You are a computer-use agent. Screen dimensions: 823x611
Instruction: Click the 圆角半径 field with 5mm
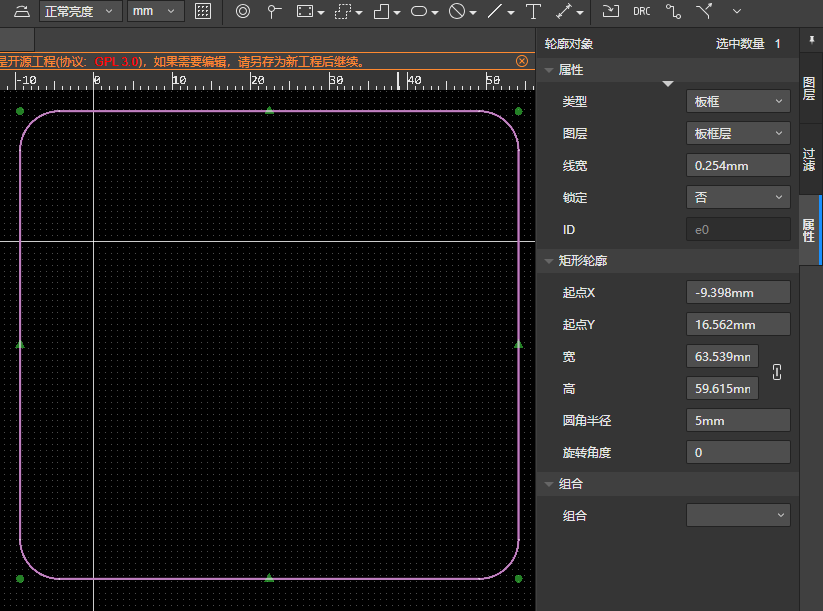pos(738,420)
